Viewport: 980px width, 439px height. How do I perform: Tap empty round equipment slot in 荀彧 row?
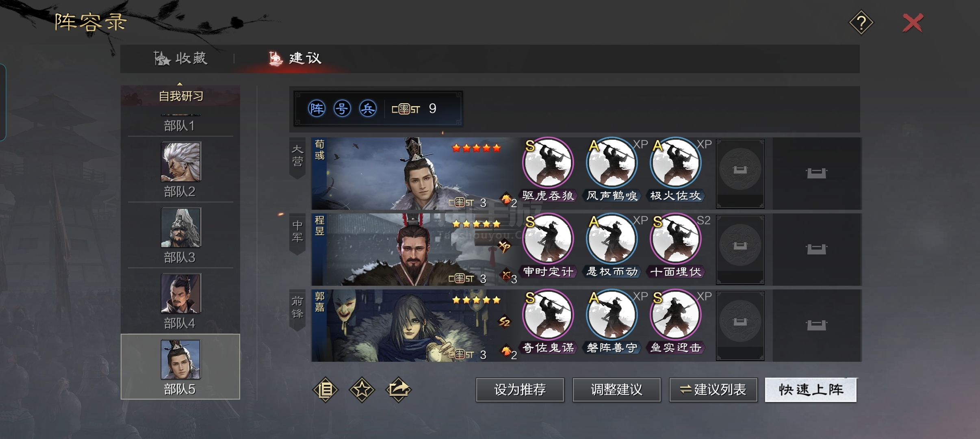pyautogui.click(x=740, y=174)
